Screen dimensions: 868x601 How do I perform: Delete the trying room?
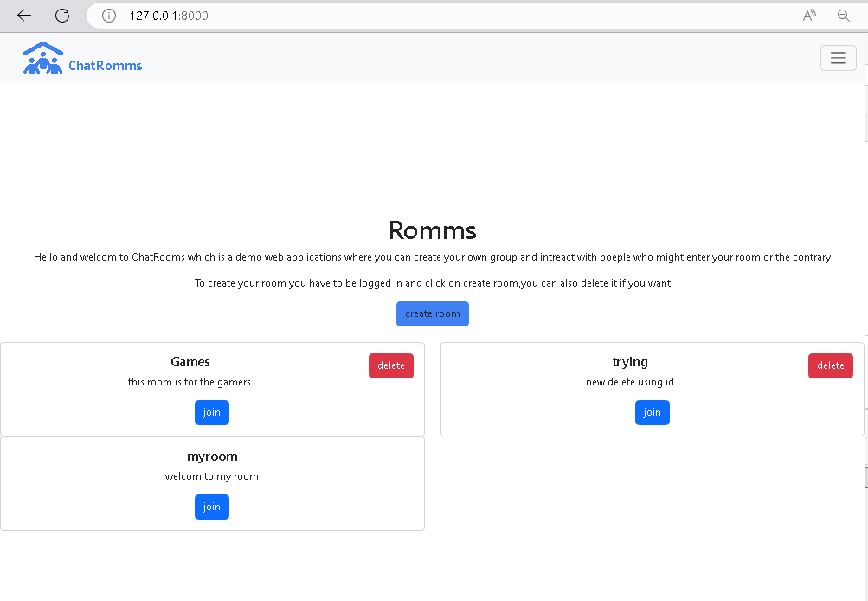click(830, 365)
